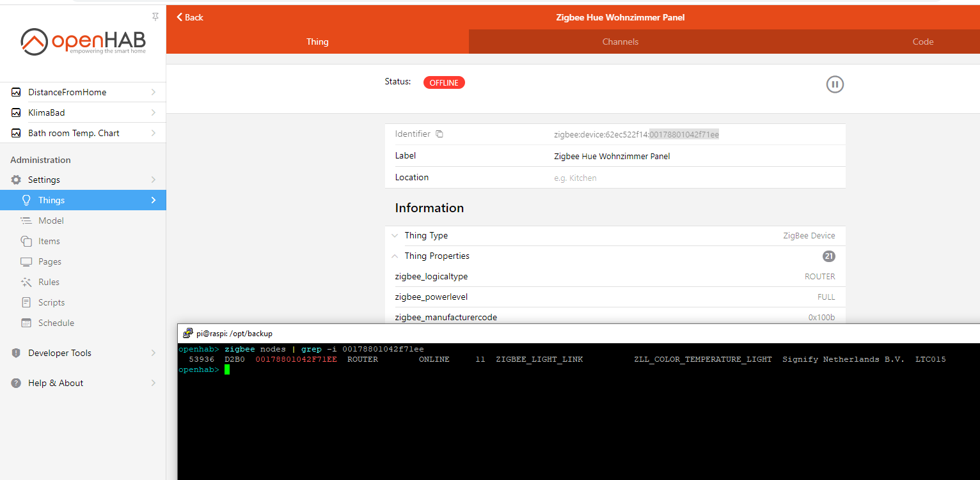Click the OFFLINE status badge
The width and height of the screenshot is (980, 480).
(x=444, y=82)
